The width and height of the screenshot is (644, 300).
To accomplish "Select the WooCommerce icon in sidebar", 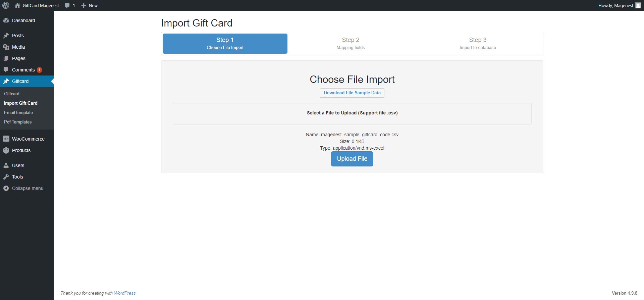I will pos(6,139).
